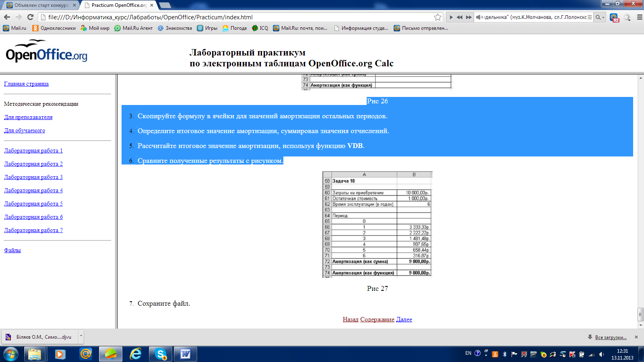Open Лабораторная работа 6

pos(33,217)
